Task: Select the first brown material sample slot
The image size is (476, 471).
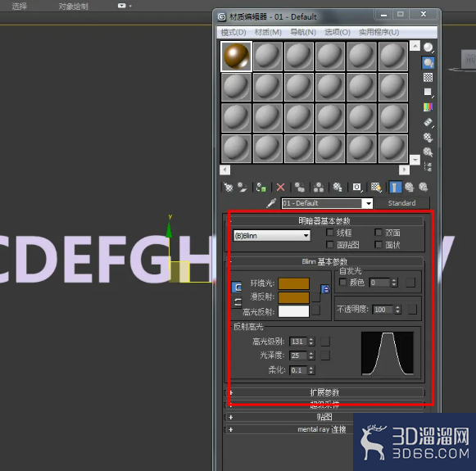Action: click(236, 57)
